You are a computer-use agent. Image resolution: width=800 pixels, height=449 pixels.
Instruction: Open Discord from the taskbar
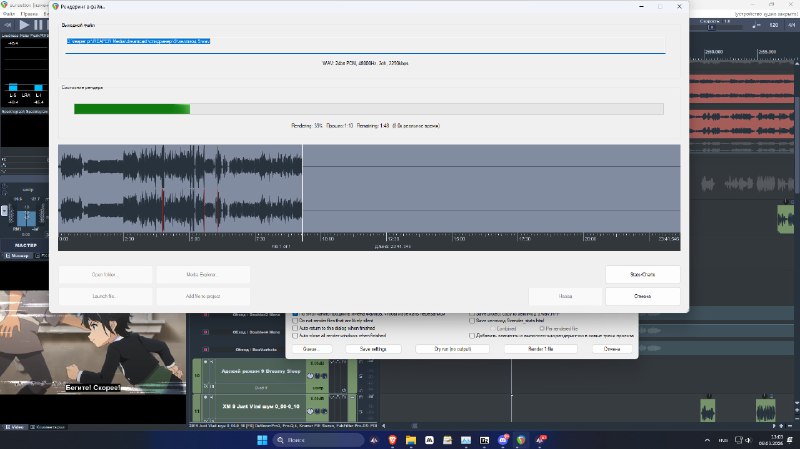(x=503, y=440)
